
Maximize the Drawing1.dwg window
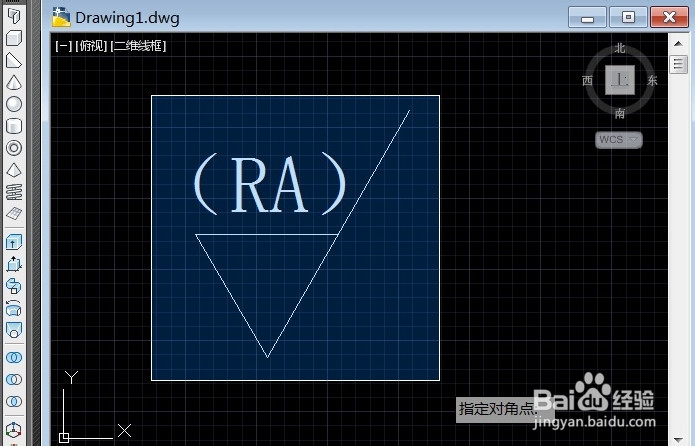628,17
